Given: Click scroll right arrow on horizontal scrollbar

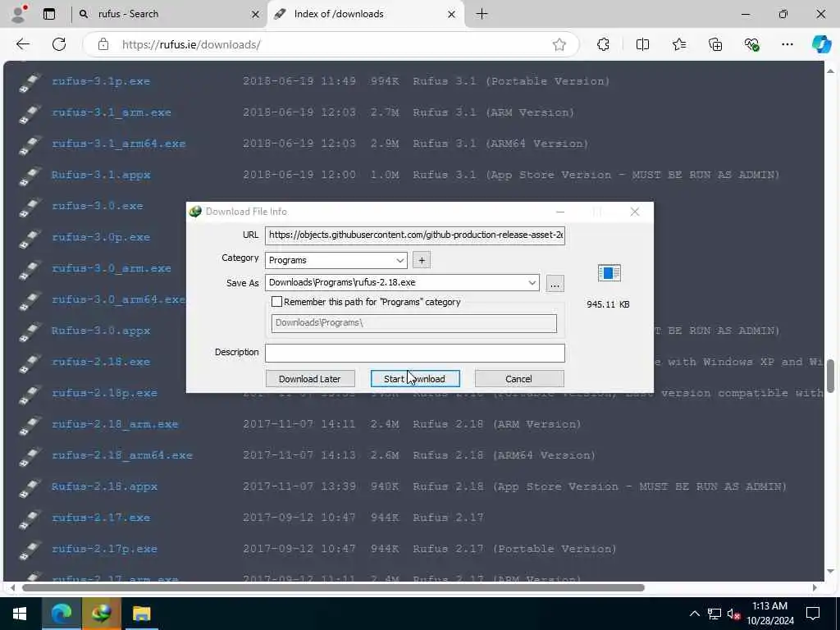Looking at the screenshot, I should point(815,587).
